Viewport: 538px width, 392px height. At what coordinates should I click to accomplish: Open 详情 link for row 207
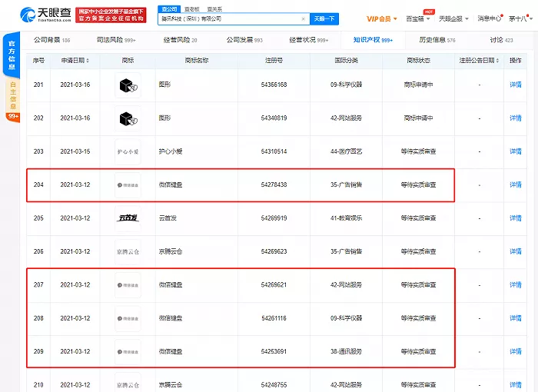point(516,284)
